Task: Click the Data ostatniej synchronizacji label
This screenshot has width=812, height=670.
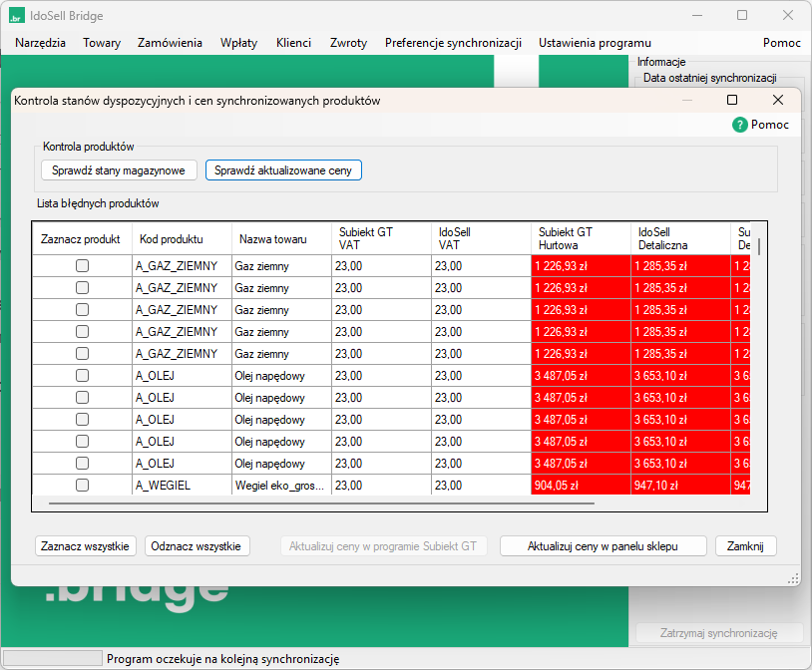Action: 710,78
